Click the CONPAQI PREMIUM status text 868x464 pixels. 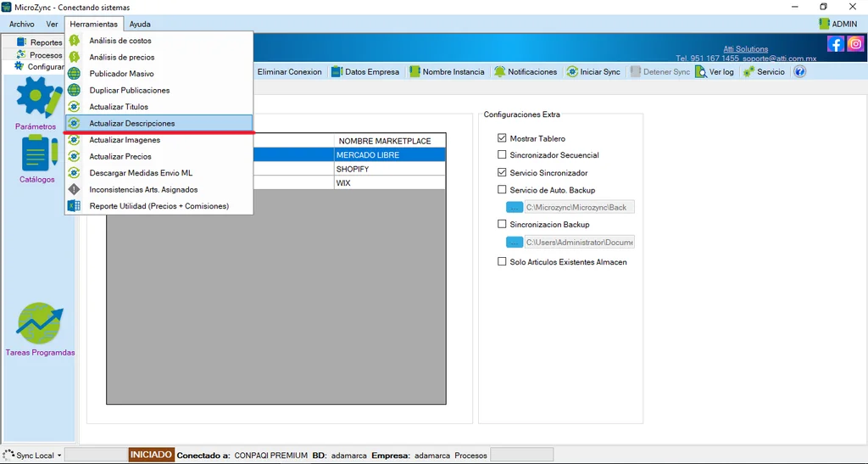click(x=270, y=456)
